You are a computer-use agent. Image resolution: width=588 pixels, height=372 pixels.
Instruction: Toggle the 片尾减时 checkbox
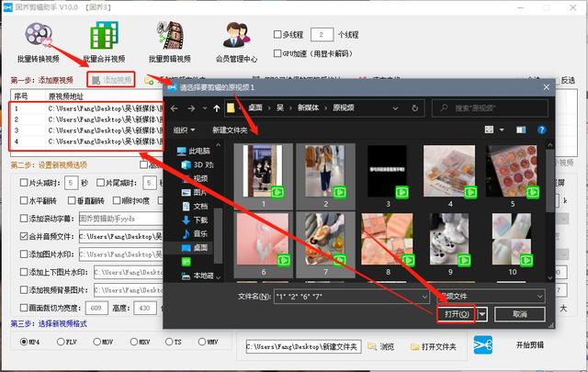click(100, 183)
